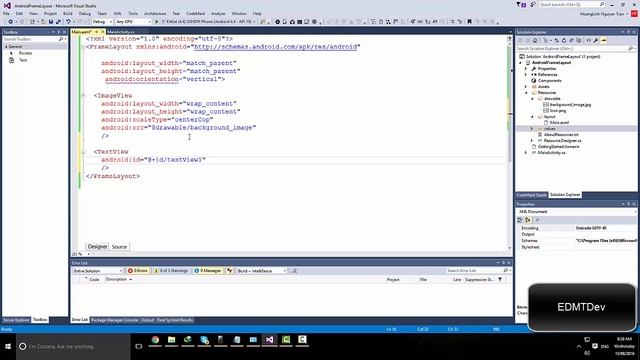Open the Entire Solution scope dropdown
Viewport: 640px width, 360px height.
point(98,271)
